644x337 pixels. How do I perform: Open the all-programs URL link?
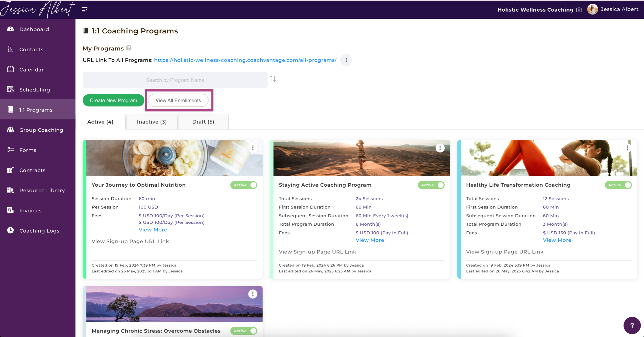pyautogui.click(x=245, y=60)
